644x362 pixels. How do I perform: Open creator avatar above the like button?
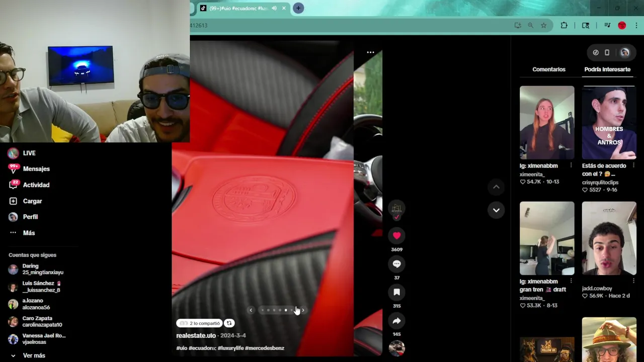coord(396,208)
